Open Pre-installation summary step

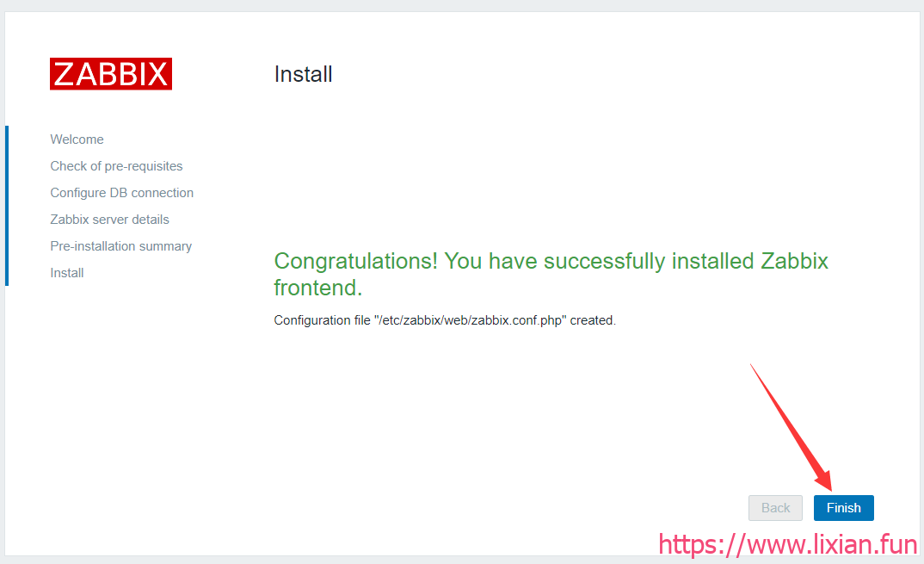120,246
